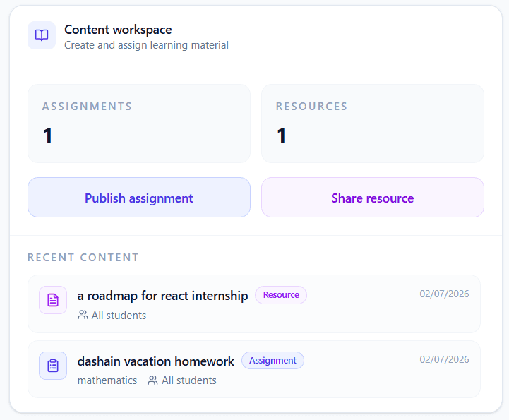Screen dimensions: 509x420
Task: Click the Assignment tag badge
Action: (273, 361)
